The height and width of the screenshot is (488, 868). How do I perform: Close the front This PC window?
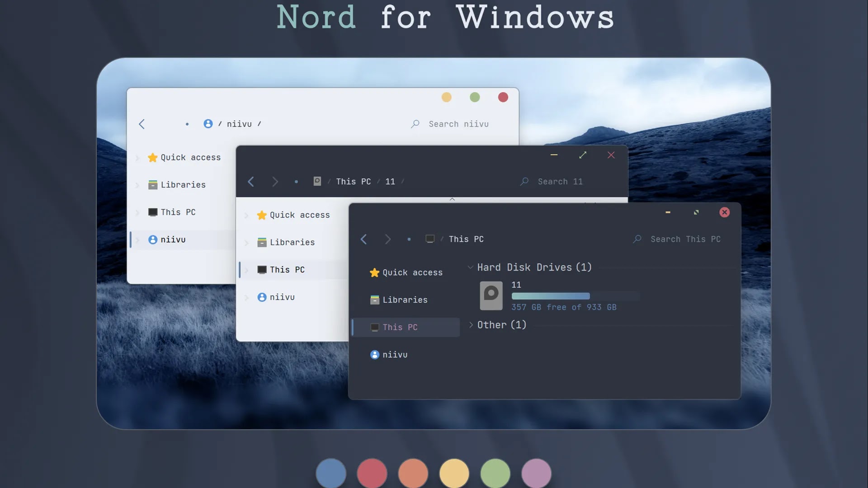pos(724,212)
